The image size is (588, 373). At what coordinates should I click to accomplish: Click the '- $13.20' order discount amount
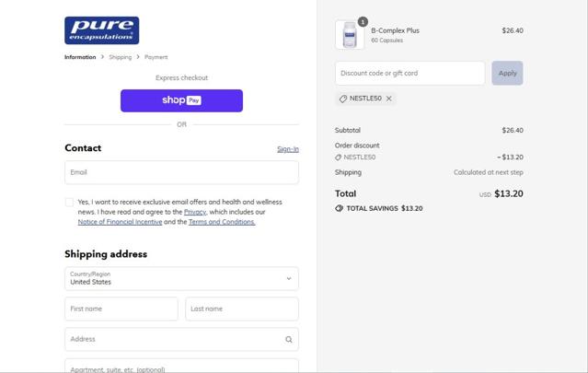(510, 157)
